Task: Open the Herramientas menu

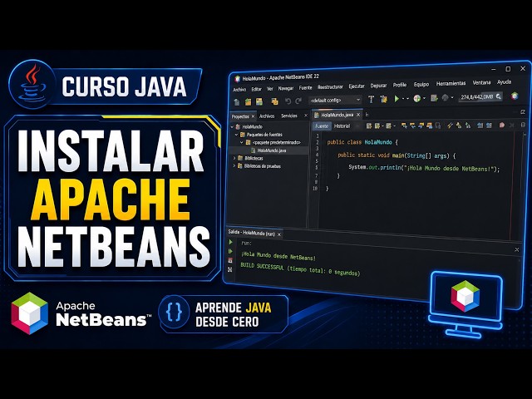Action: click(x=451, y=83)
